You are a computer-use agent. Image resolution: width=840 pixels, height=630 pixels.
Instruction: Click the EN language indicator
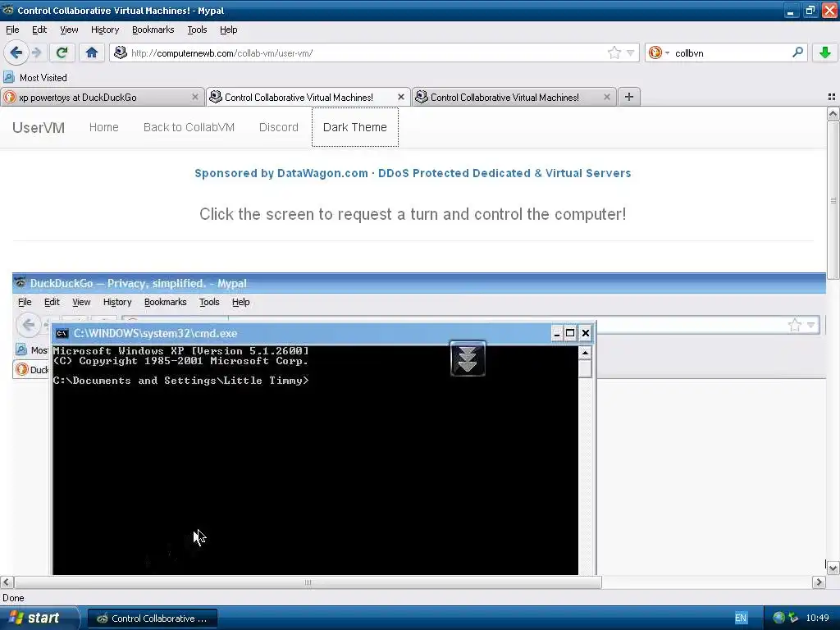tap(741, 619)
